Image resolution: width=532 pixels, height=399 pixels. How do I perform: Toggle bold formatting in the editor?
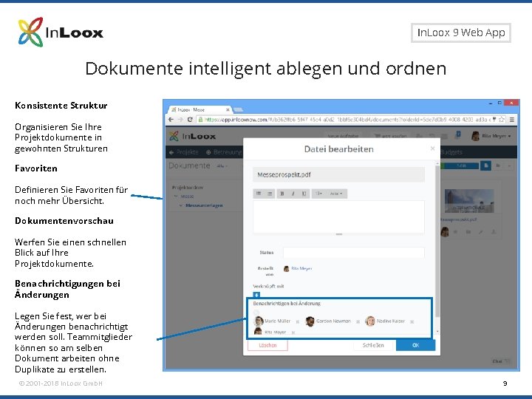tap(282, 194)
